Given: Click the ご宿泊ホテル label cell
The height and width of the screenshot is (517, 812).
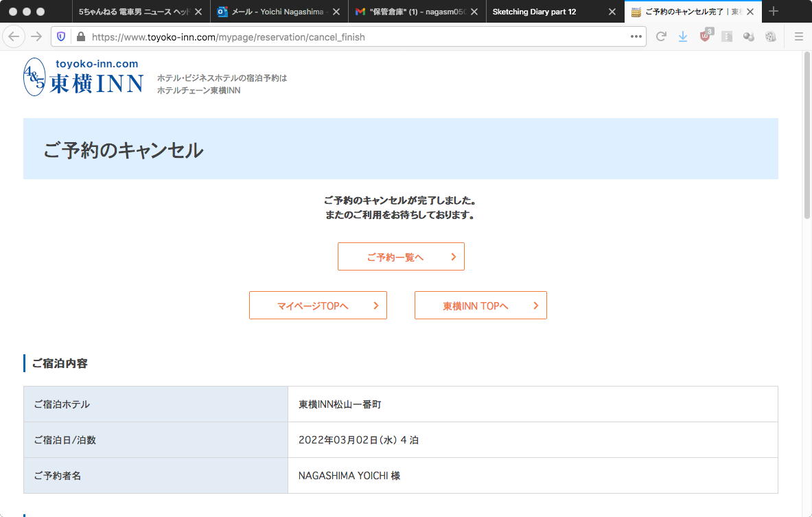Looking at the screenshot, I should click(155, 404).
